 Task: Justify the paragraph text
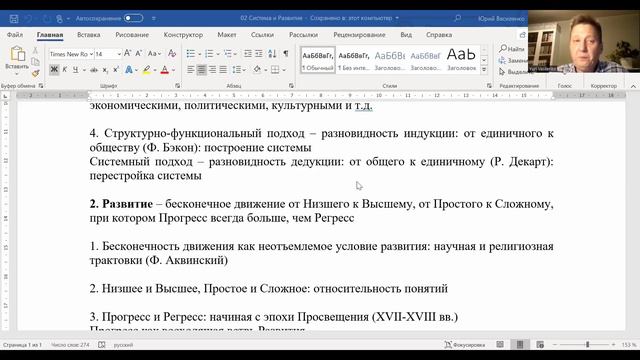[223, 70]
